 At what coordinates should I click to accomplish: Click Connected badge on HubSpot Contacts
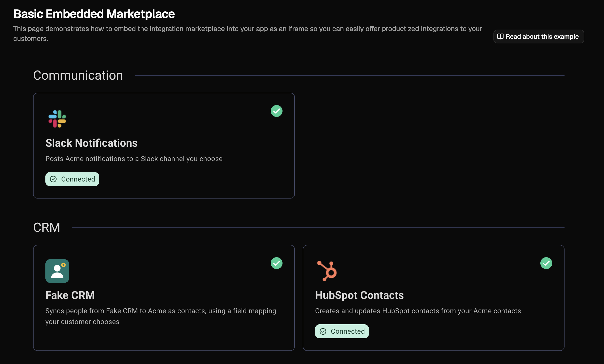point(342,331)
